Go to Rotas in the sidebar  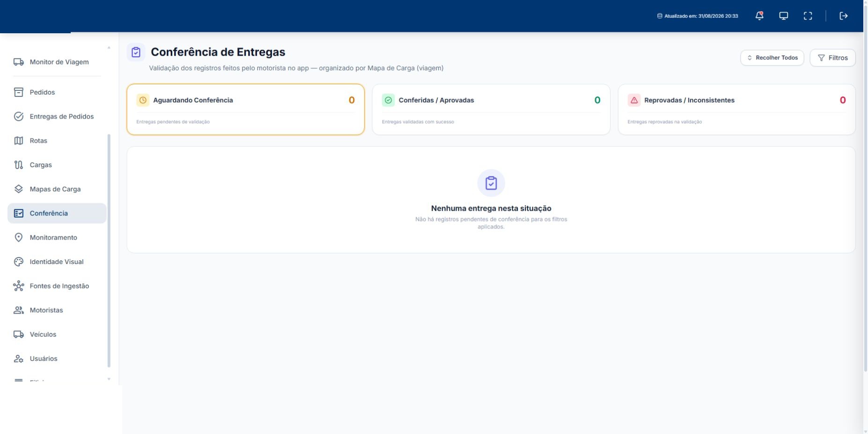(57, 141)
